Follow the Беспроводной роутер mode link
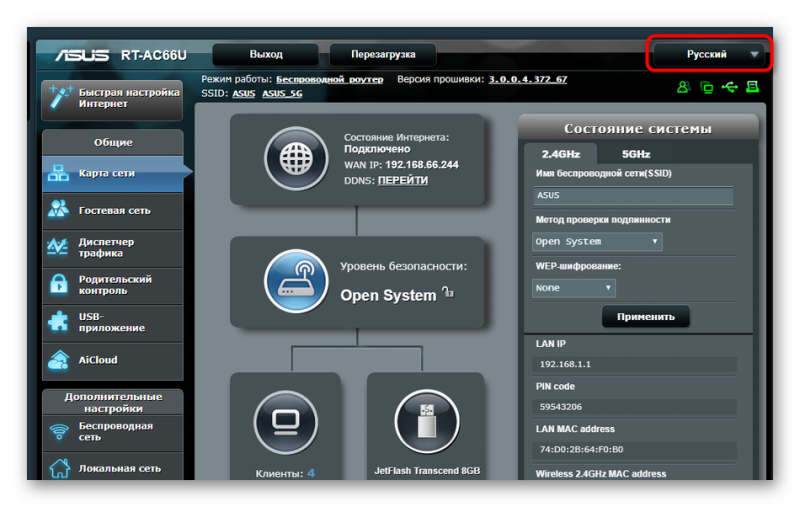 pyautogui.click(x=330, y=80)
